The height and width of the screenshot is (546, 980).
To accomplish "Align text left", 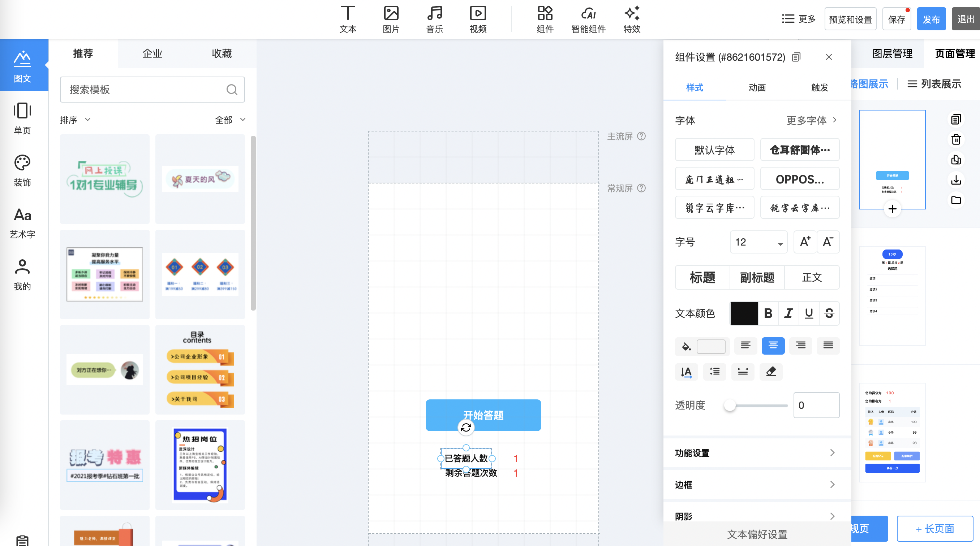I will pos(745,346).
